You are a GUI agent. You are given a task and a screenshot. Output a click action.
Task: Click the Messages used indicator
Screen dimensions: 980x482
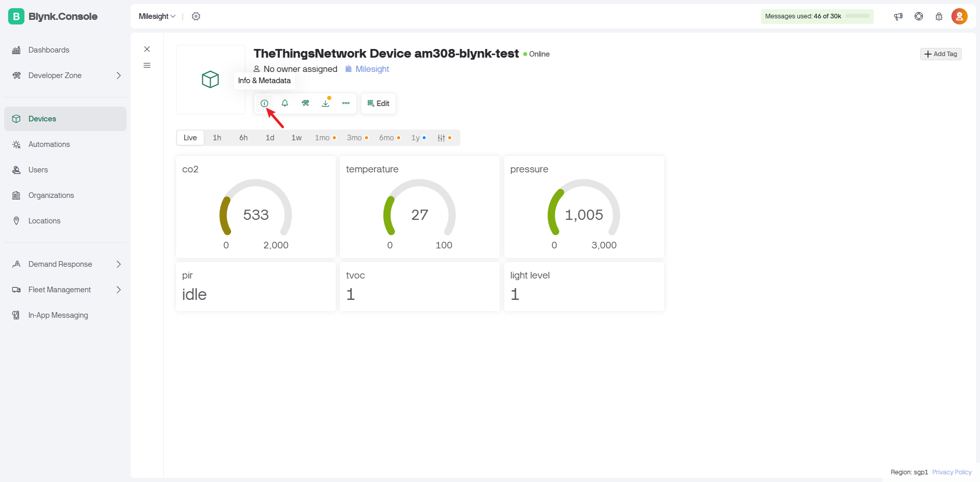(817, 16)
